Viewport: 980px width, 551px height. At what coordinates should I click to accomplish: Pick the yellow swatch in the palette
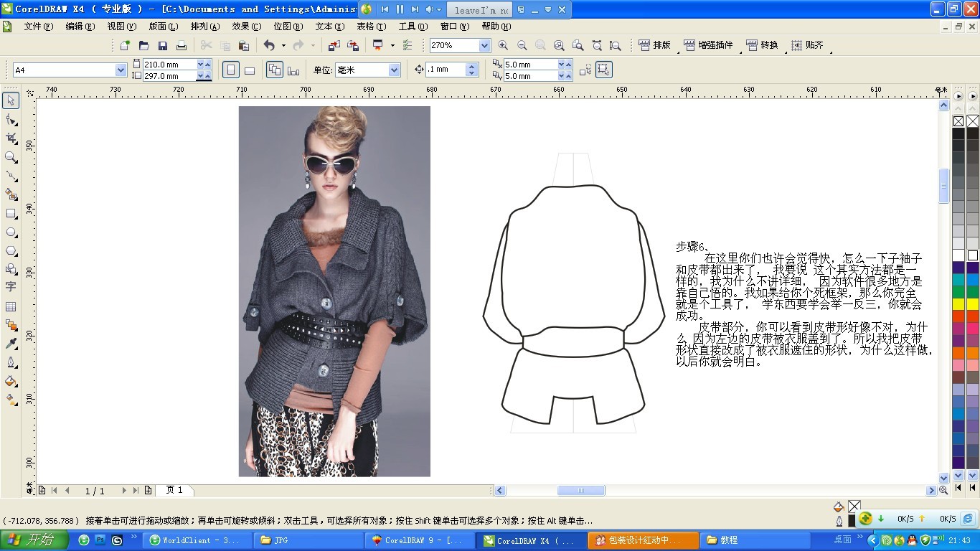click(x=958, y=303)
